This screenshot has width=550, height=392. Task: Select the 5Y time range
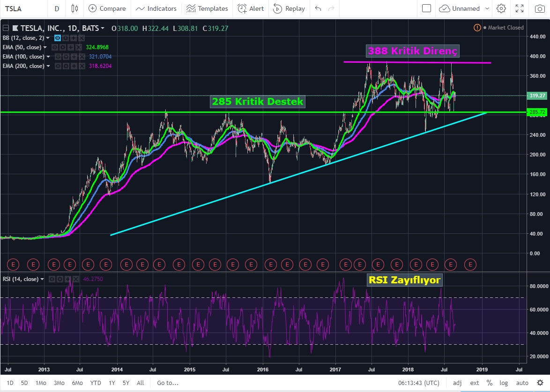click(x=126, y=383)
